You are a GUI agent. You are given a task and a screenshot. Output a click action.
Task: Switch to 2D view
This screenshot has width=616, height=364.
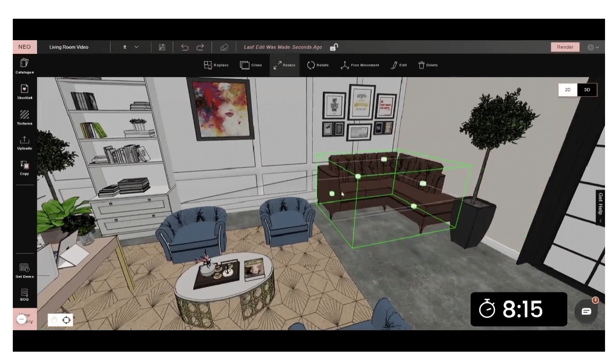[x=567, y=90]
